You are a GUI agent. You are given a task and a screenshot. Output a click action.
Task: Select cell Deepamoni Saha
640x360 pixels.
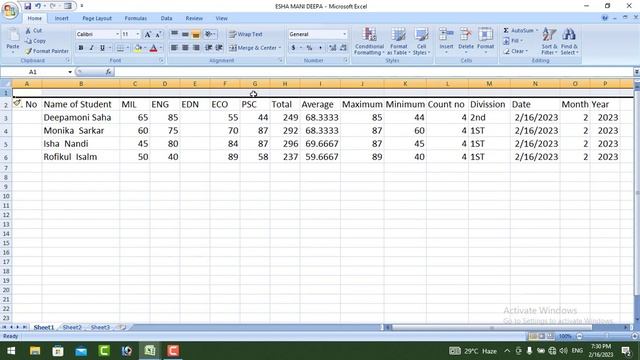tap(81, 118)
